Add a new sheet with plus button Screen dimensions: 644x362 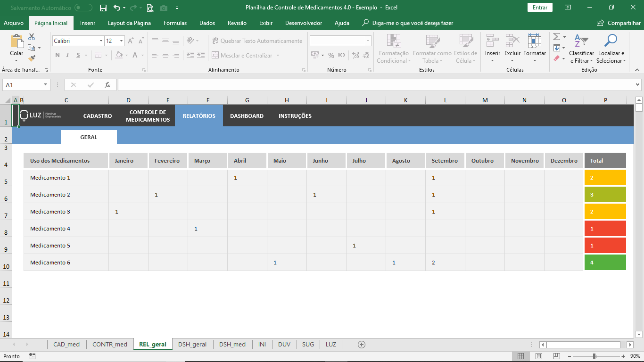coord(362,345)
